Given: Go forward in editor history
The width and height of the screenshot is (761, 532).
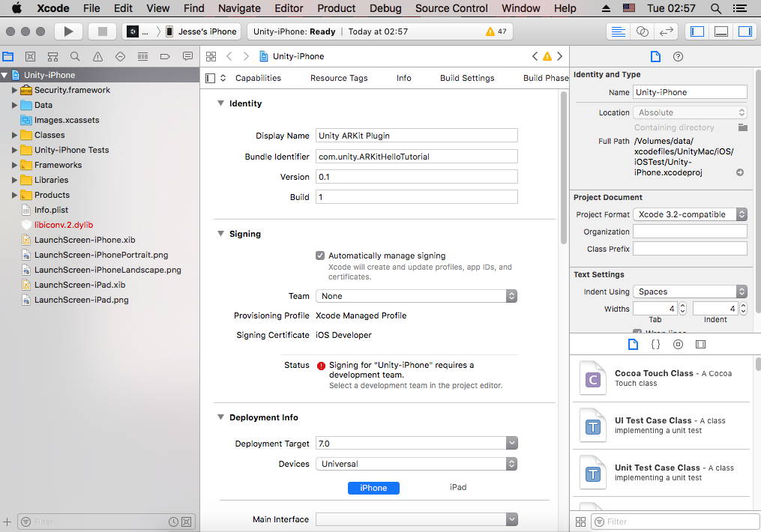Looking at the screenshot, I should tap(246, 56).
